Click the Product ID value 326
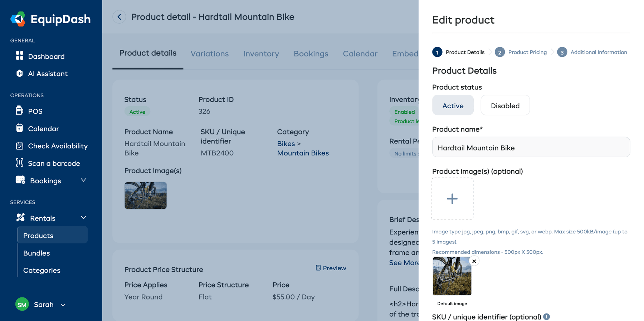Viewport: 644px width, 321px height. [204, 111]
